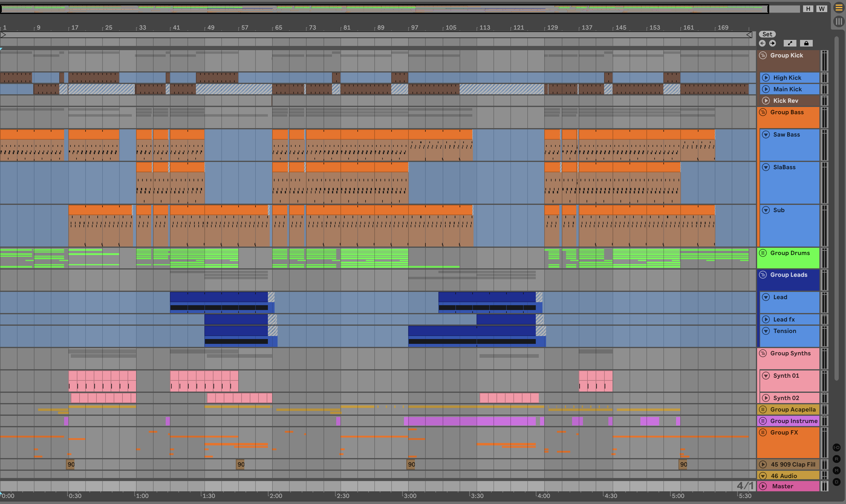Switch to Session view with vertical bars icon
This screenshot has height=504, width=846.
[839, 22]
